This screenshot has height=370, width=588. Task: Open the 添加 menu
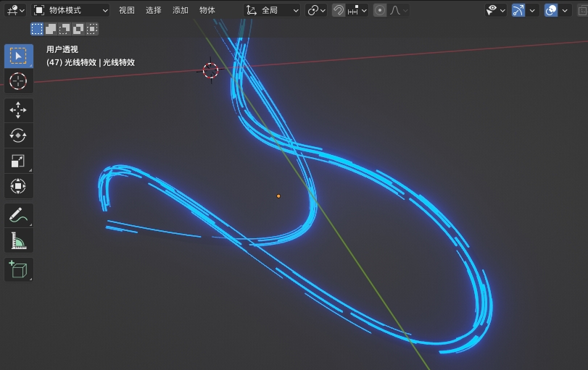click(181, 10)
